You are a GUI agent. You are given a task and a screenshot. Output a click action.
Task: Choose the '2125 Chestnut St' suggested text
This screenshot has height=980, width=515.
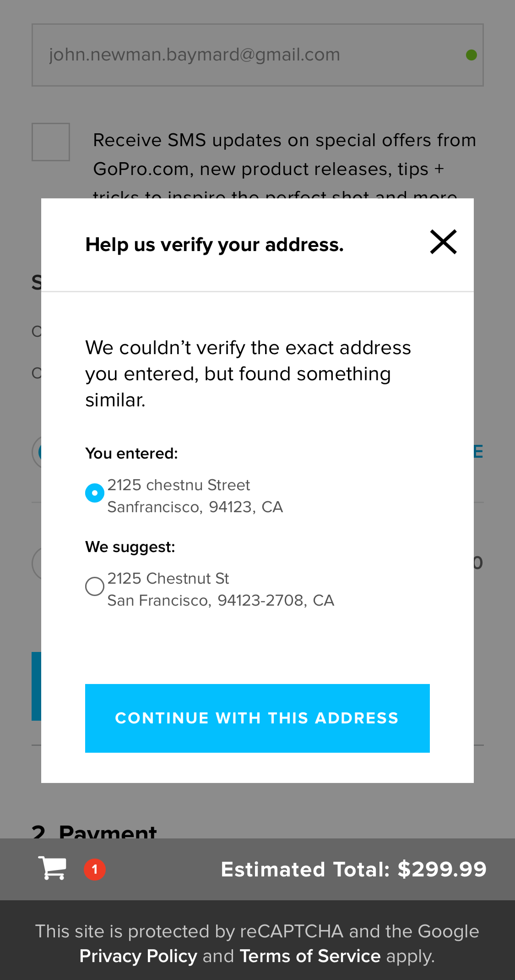[x=168, y=579]
